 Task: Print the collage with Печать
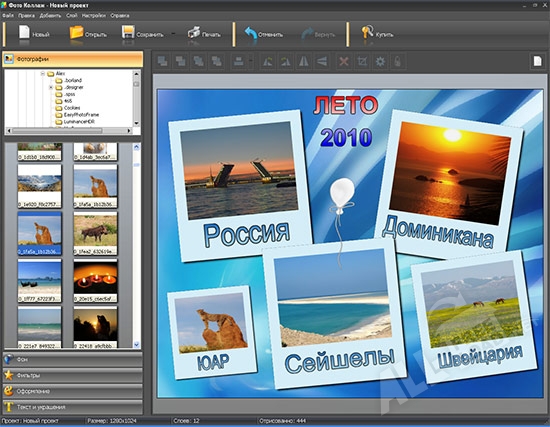tap(204, 34)
